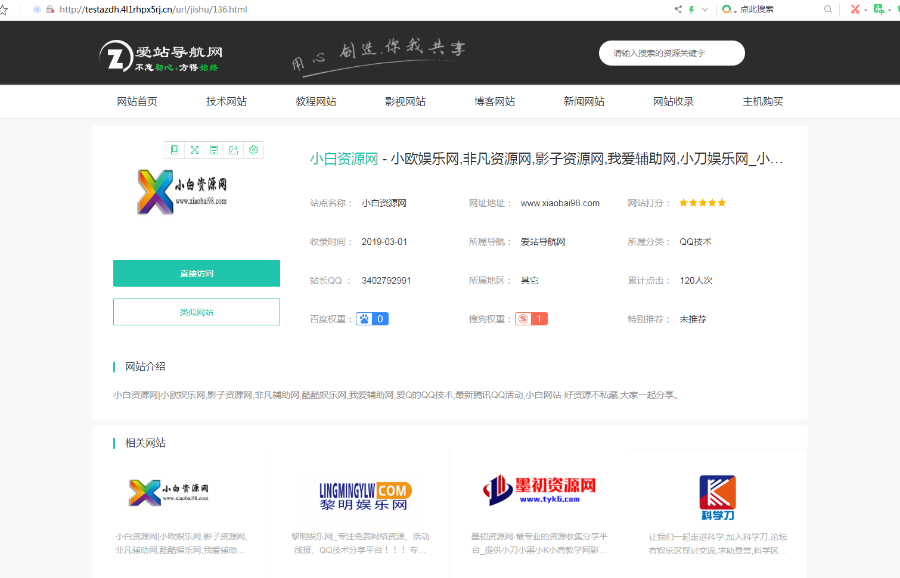
Task: Open the 黎明娱乐网 related site logo
Action: pyautogui.click(x=365, y=496)
